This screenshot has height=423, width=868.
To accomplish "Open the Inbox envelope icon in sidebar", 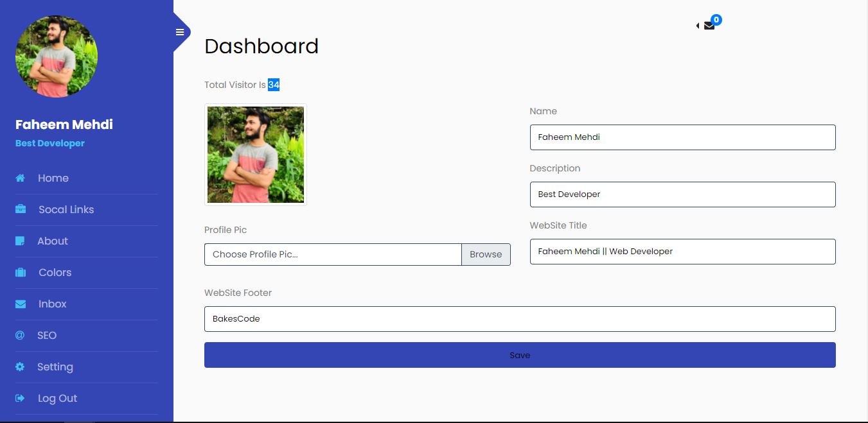I will 20,304.
